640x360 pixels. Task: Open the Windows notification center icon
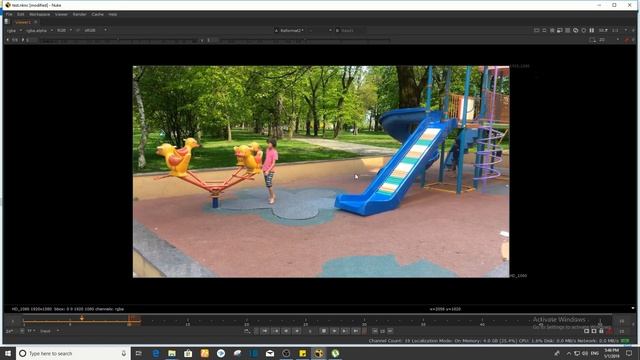[629, 353]
